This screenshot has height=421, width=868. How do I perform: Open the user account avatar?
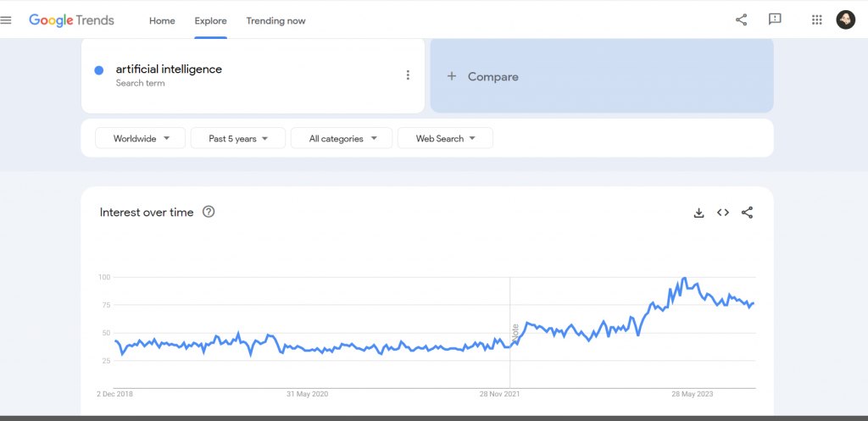(x=845, y=19)
